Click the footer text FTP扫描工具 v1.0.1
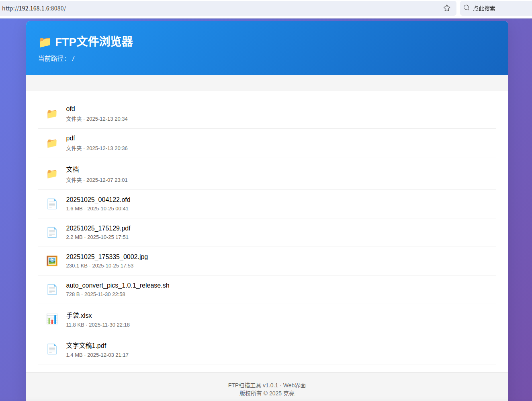 tap(253, 385)
